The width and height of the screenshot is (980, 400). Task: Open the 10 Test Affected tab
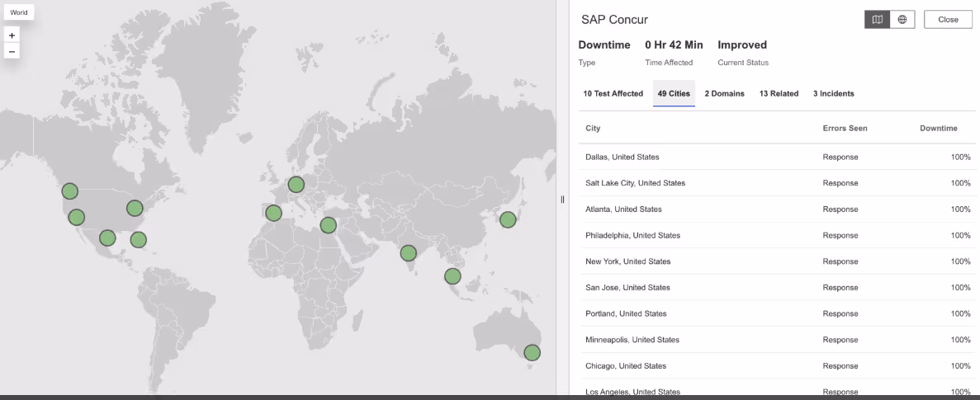click(x=613, y=93)
